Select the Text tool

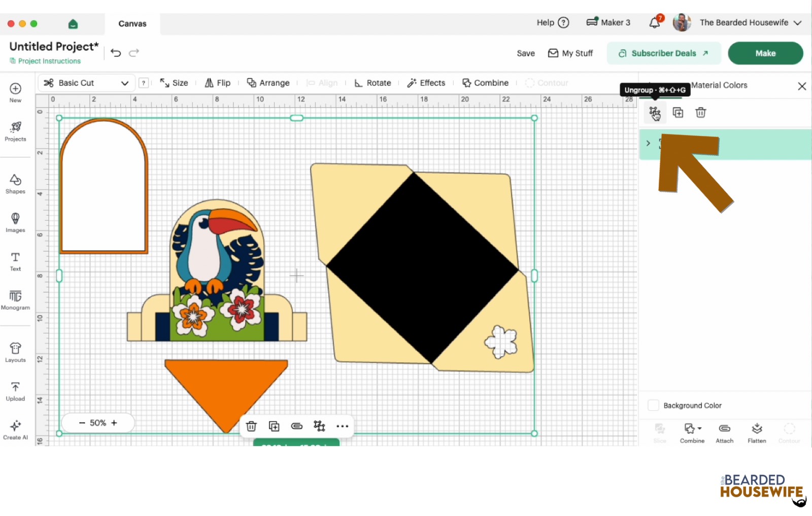[x=15, y=261]
